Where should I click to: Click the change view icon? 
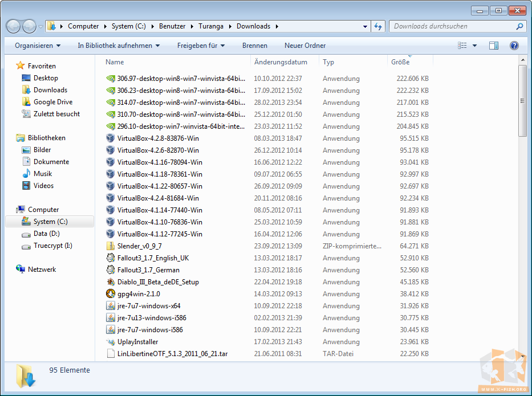462,46
